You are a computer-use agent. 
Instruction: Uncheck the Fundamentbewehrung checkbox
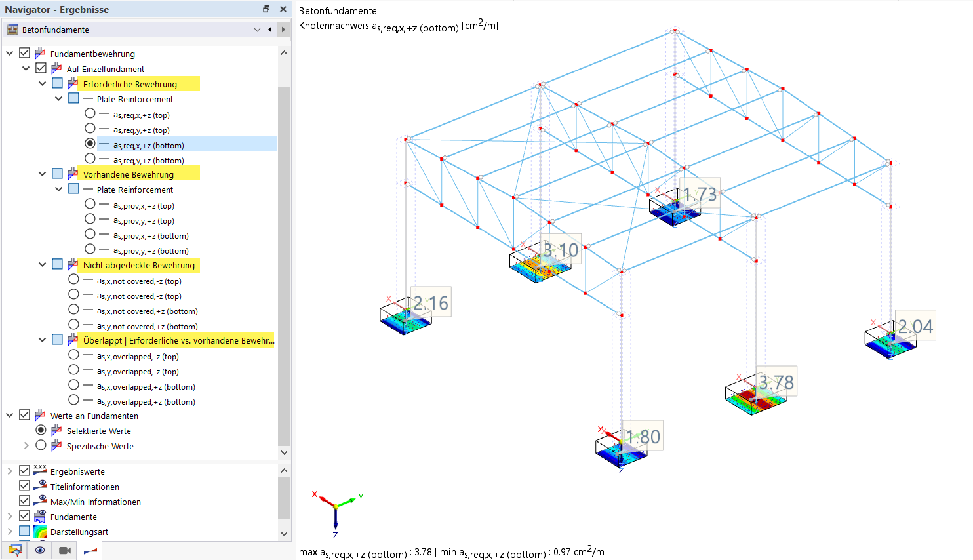pos(25,53)
